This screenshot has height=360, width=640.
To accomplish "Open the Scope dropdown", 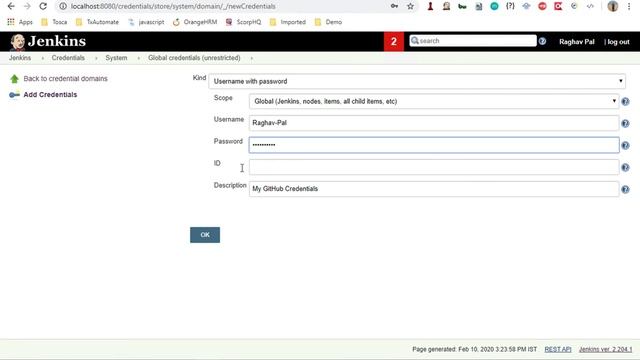I will pyautogui.click(x=433, y=101).
